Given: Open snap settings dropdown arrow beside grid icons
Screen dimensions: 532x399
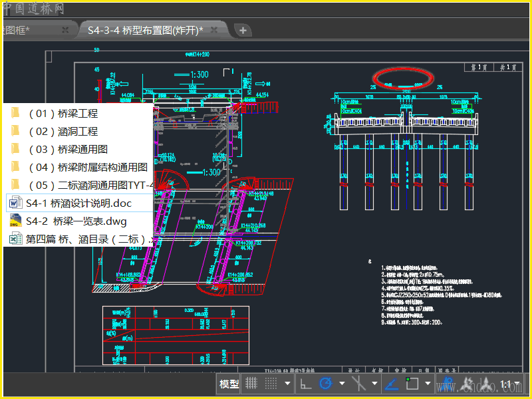Looking at the screenshot, I should pos(287,384).
